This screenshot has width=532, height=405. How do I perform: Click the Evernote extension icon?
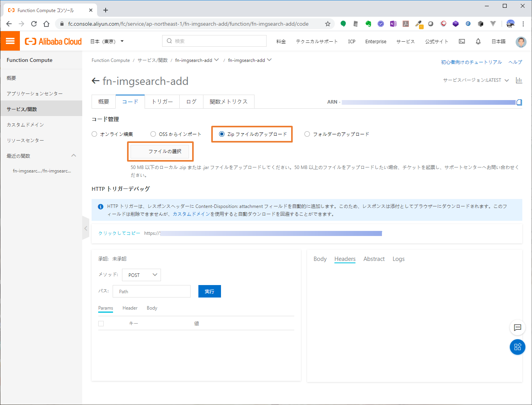pyautogui.click(x=368, y=24)
